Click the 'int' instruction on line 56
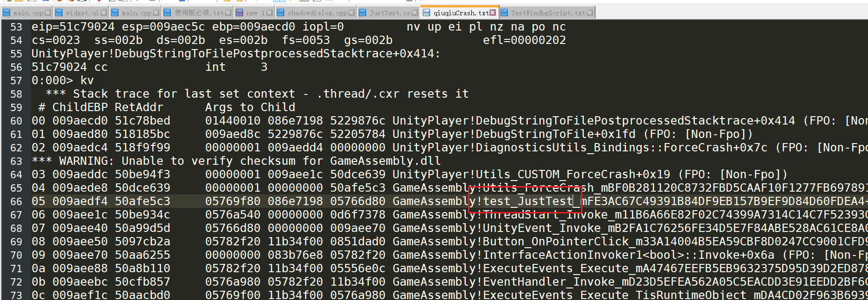Viewport: 868px width, 300px height. tap(216, 67)
